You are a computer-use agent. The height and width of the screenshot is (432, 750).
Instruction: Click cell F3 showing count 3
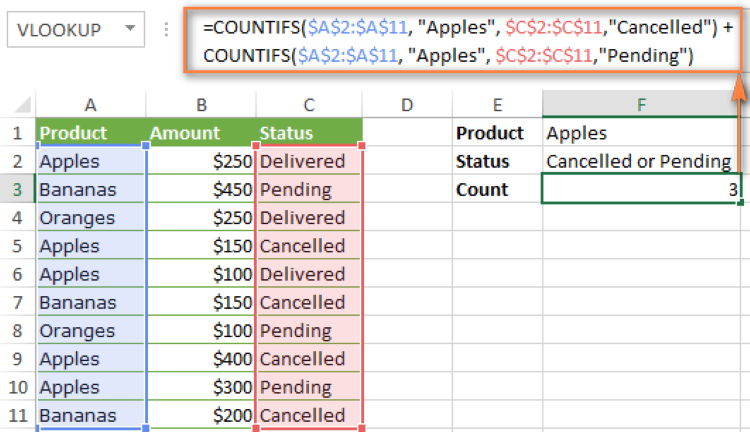click(641, 189)
